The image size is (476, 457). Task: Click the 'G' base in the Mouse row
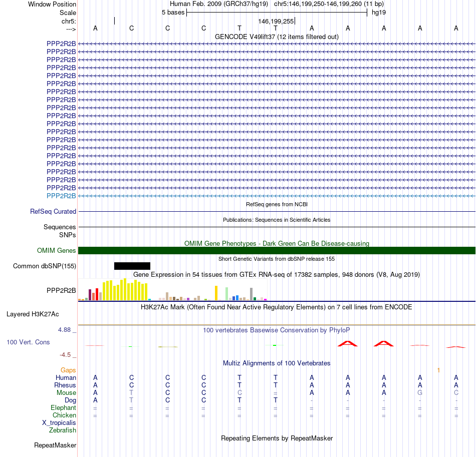click(420, 393)
